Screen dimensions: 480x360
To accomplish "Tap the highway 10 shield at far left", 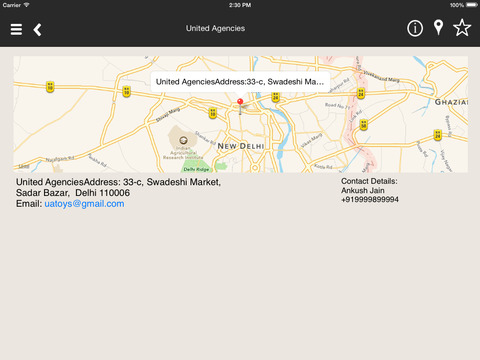I will click(x=50, y=87).
